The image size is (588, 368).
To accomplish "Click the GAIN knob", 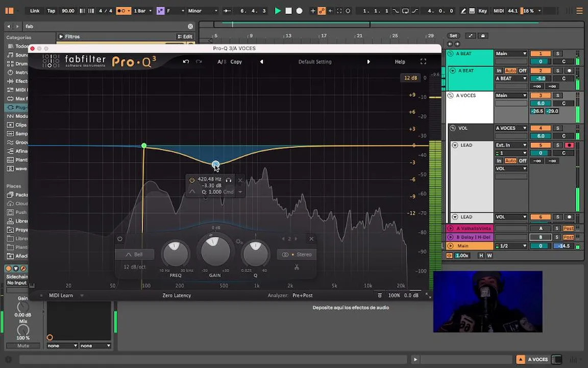I will click(x=215, y=251).
